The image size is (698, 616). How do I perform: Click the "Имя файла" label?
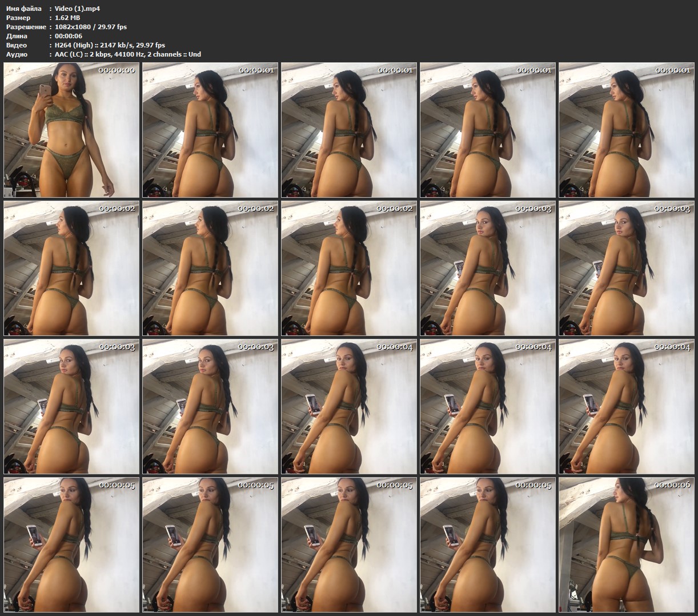[23, 9]
